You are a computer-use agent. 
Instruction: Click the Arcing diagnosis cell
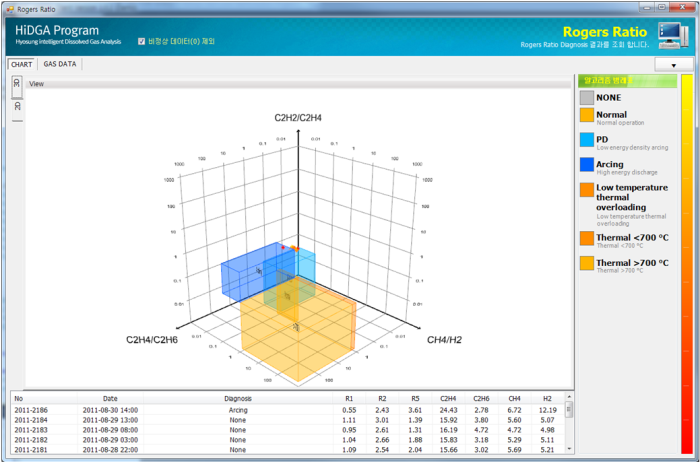(x=238, y=410)
